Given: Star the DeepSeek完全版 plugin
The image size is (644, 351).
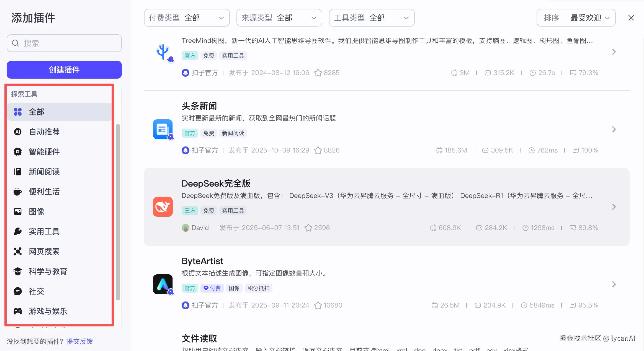Looking at the screenshot, I should 308,228.
